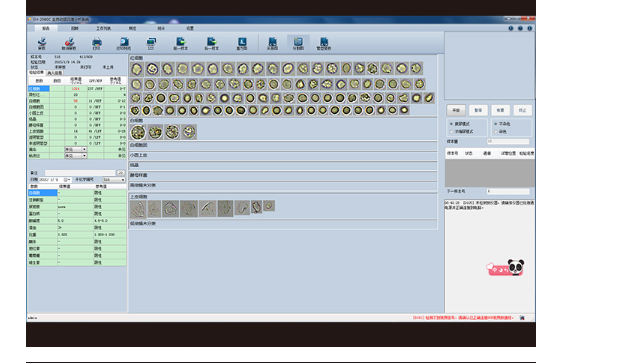The width and height of the screenshot is (634, 363).
Task: Click the panda mascot icon
Action: coord(516,267)
